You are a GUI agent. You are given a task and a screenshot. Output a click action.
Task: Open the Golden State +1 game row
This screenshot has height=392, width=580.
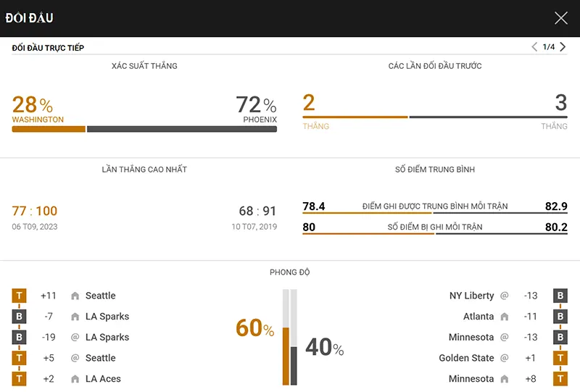502,358
